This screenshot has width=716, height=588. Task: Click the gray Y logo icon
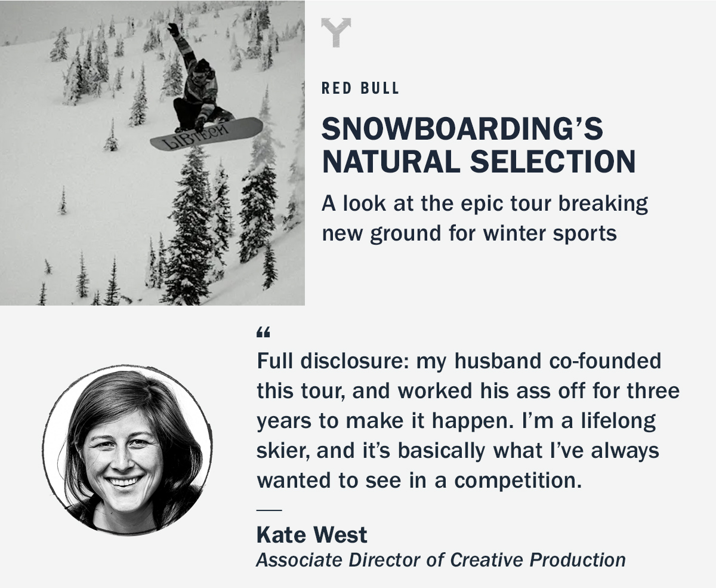click(x=336, y=32)
